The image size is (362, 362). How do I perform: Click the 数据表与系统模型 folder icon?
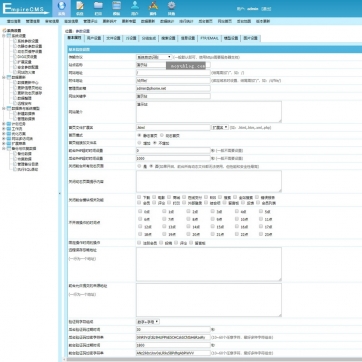tap(9, 108)
